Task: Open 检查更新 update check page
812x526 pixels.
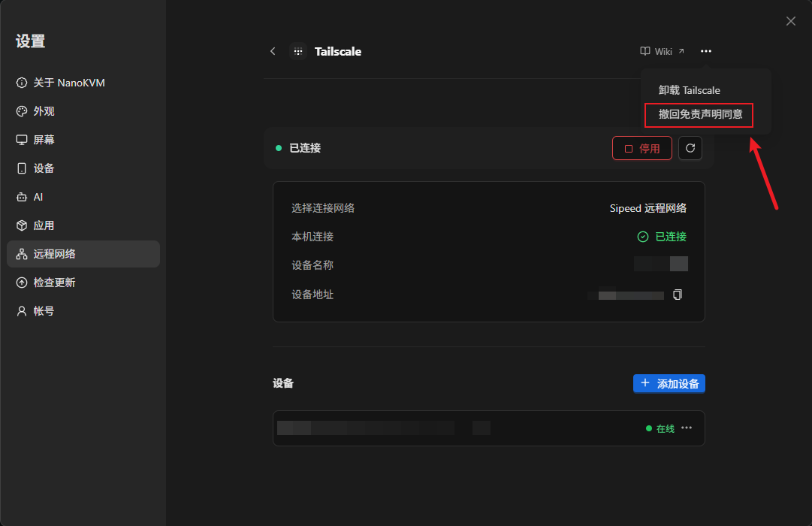Action: 83,283
